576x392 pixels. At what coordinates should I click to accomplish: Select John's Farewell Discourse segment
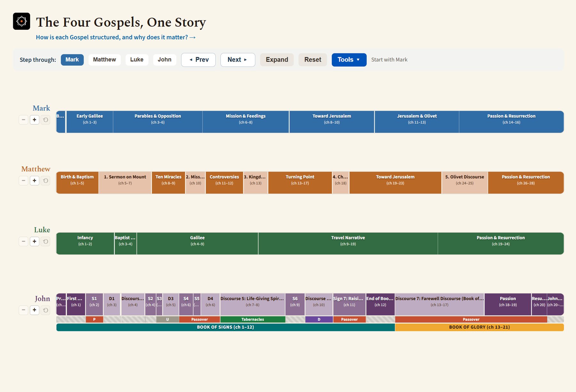(440, 304)
